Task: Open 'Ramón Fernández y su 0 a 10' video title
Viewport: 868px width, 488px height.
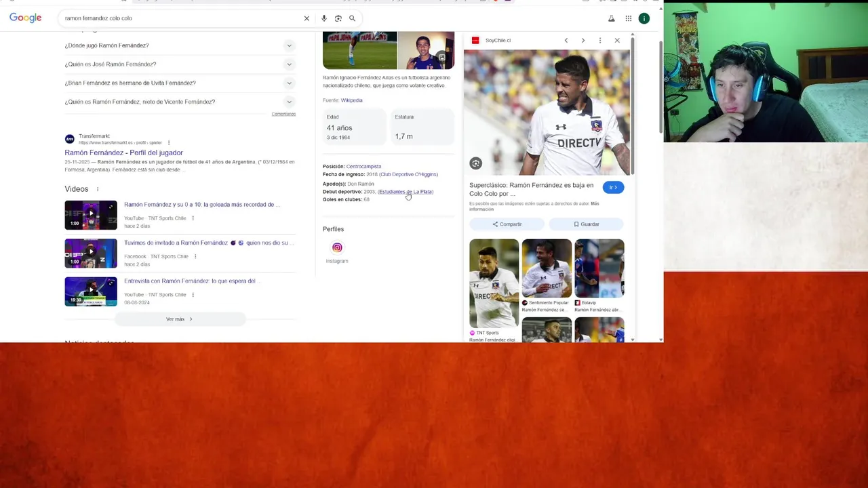Action: click(201, 205)
